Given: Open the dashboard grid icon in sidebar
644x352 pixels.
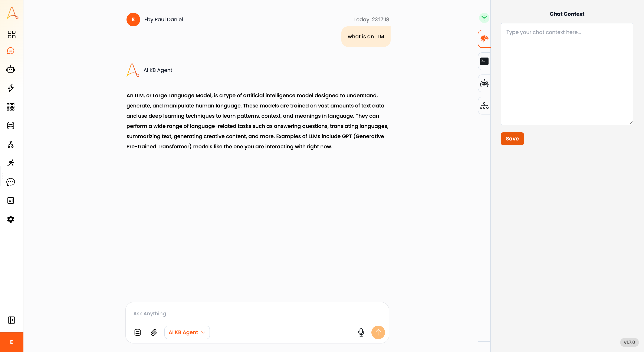Looking at the screenshot, I should [x=11, y=34].
